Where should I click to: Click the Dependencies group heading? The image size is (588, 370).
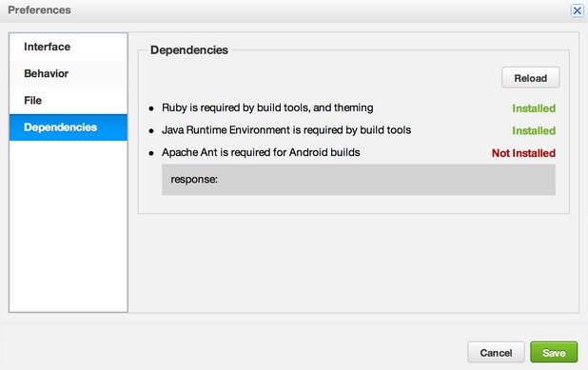coord(189,49)
